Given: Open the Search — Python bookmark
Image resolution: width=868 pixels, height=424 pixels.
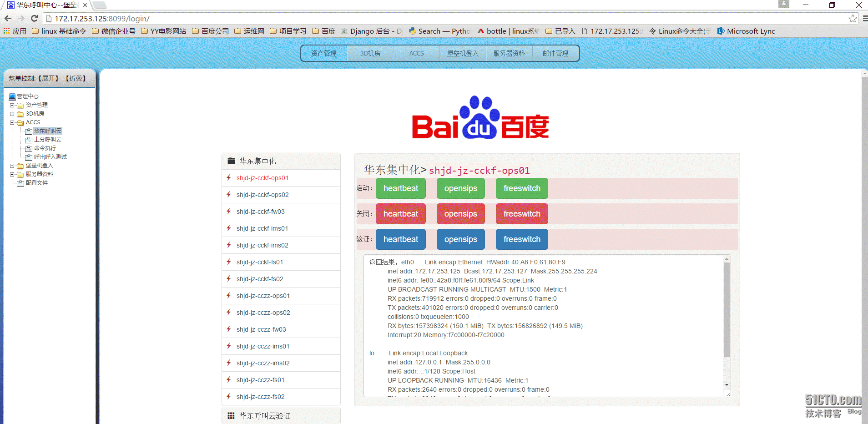Looking at the screenshot, I should click(439, 31).
